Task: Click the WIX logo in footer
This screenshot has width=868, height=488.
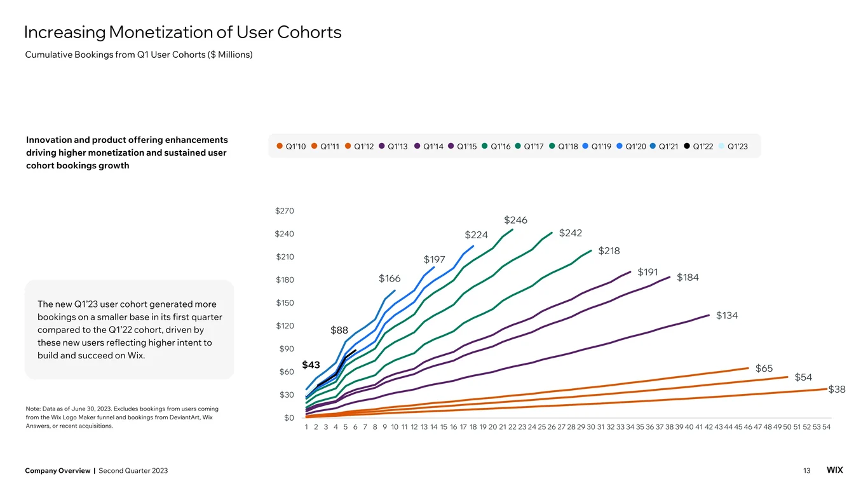Action: (835, 470)
